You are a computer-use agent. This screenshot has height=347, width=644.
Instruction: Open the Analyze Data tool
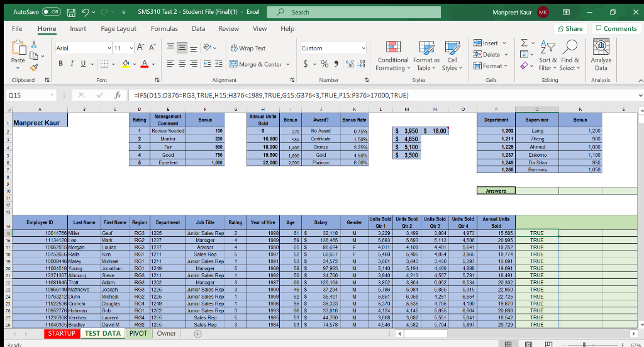601,55
